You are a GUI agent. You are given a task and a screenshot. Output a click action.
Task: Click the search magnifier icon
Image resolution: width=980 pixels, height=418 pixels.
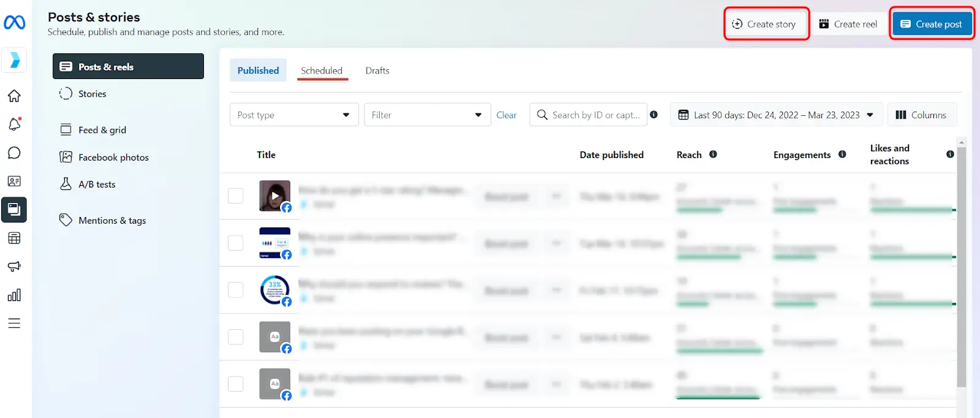point(542,115)
